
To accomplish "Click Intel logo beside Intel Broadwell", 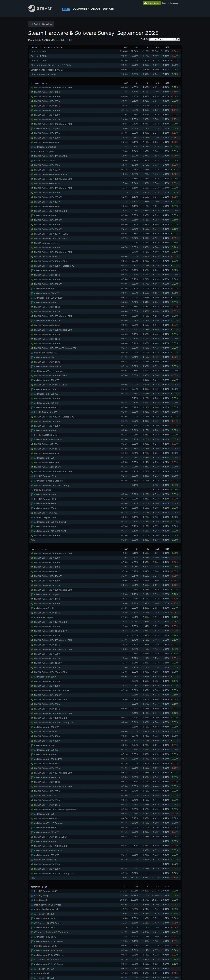I will [x=32, y=973].
